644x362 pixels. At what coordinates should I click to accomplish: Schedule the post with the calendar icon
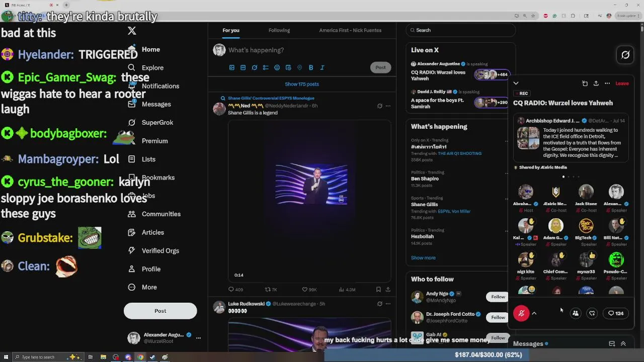point(288,67)
